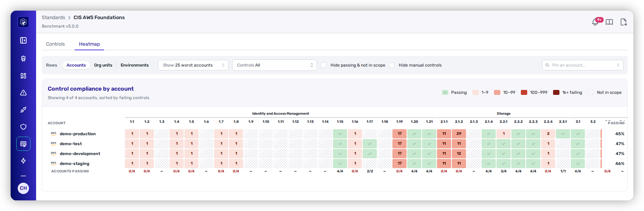This screenshot has height=211, width=644.
Task: Click the Not in scope legend swatch
Action: [591, 92]
